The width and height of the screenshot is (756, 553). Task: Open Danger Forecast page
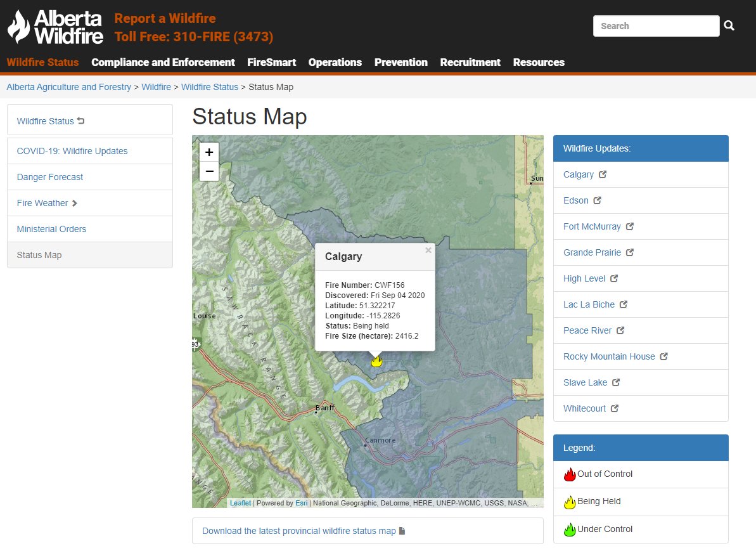[x=90, y=177]
